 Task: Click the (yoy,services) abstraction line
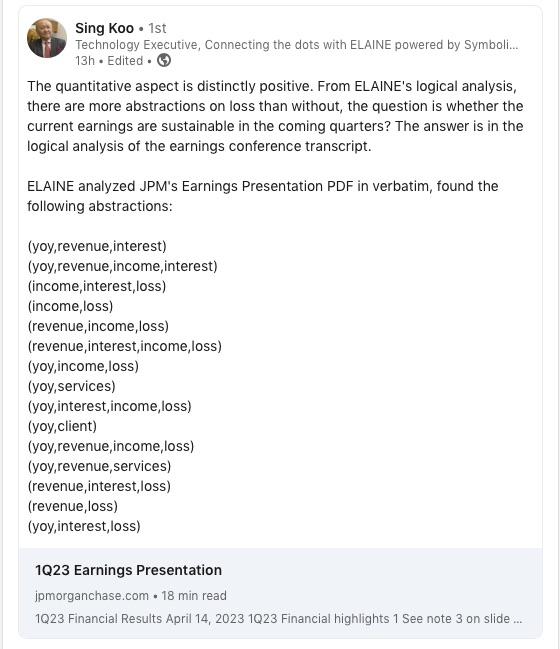(72, 386)
